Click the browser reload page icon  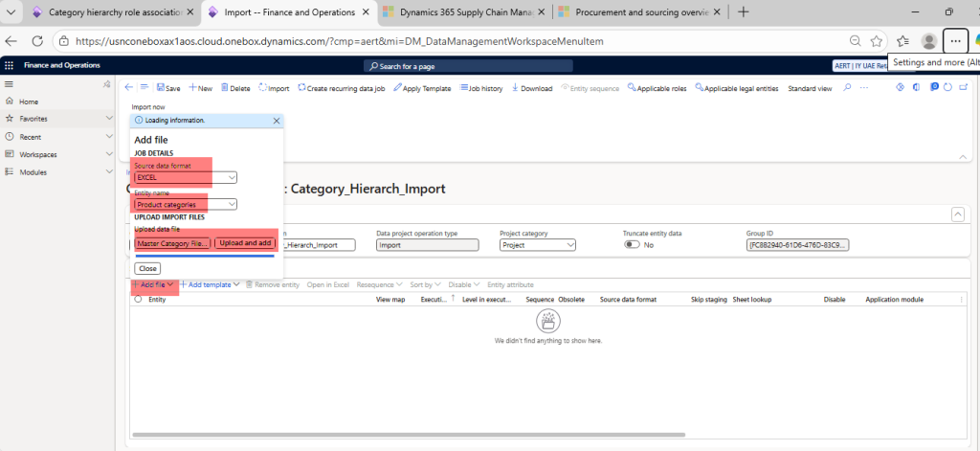coord(36,41)
